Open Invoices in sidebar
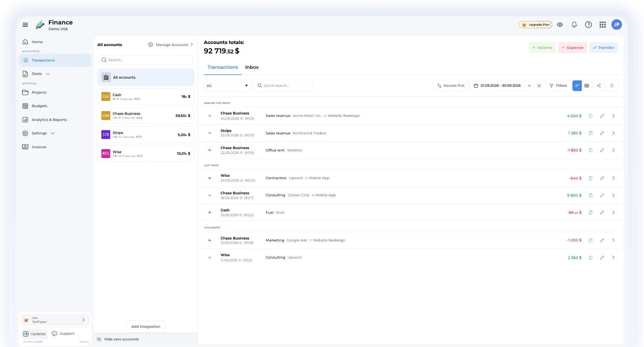 coord(39,147)
